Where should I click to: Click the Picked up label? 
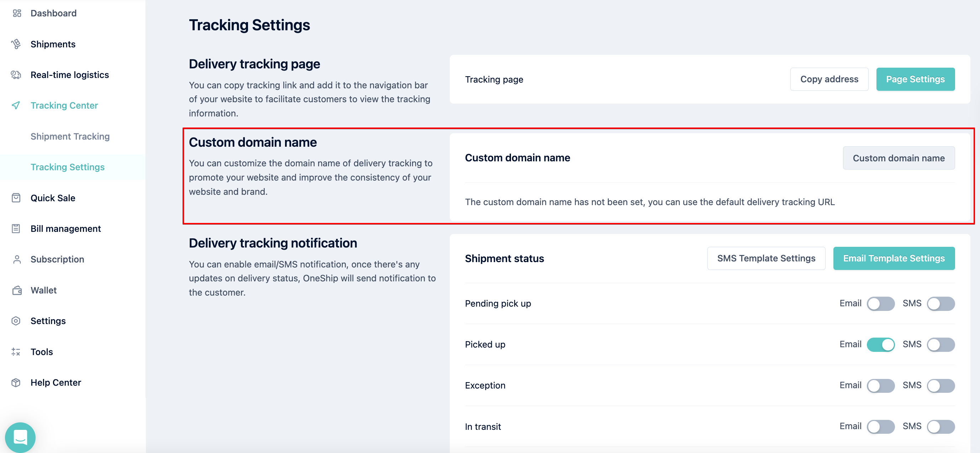click(485, 344)
